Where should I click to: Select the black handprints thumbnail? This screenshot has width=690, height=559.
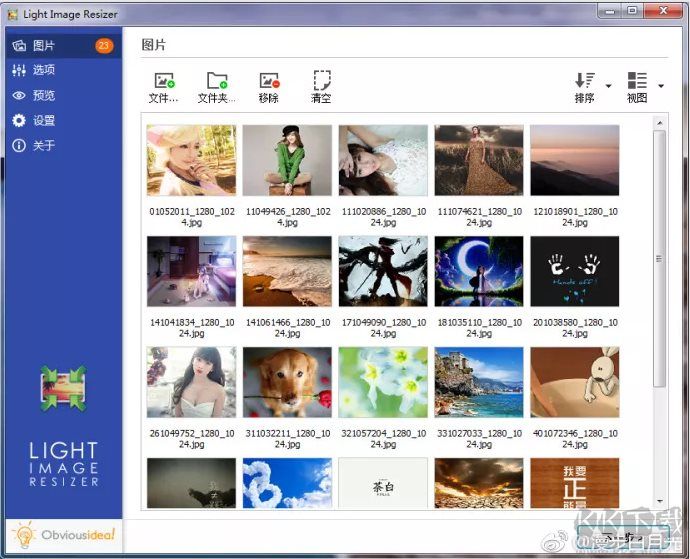pos(574,271)
